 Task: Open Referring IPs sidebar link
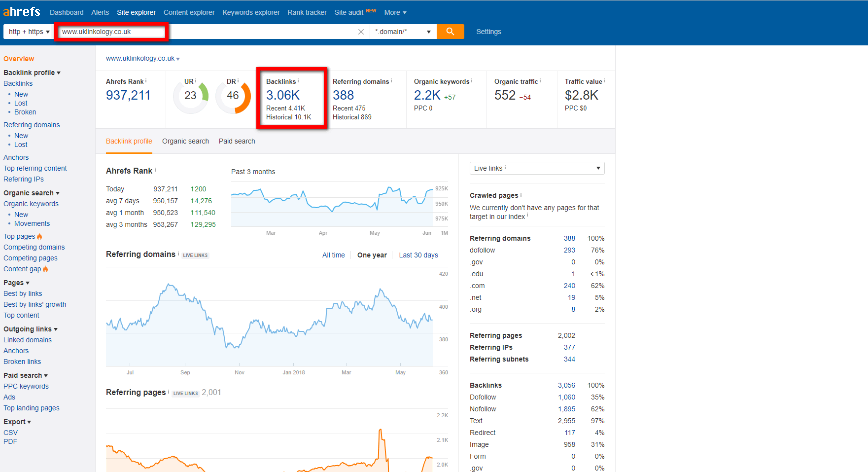pyautogui.click(x=24, y=179)
